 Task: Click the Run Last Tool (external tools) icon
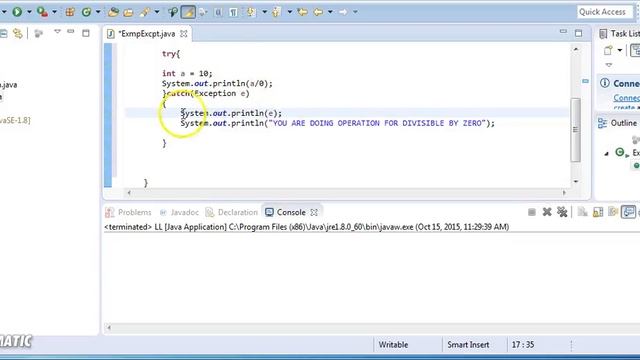pos(42,12)
